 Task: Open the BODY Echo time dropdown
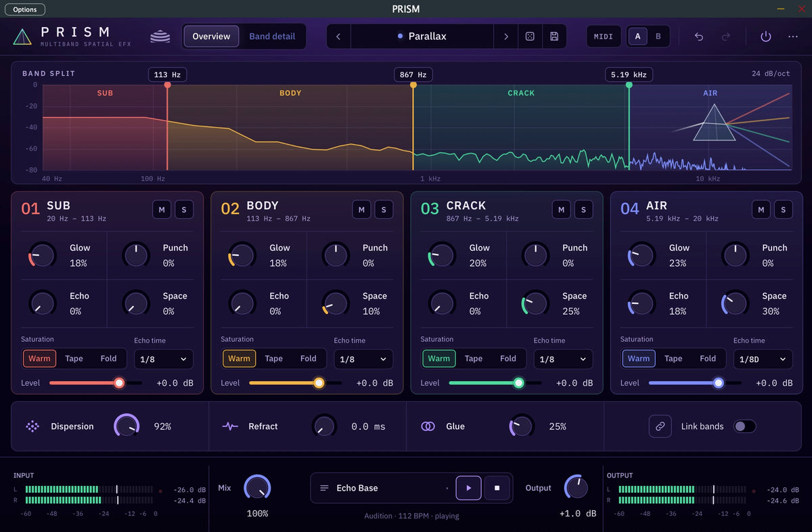coord(363,359)
